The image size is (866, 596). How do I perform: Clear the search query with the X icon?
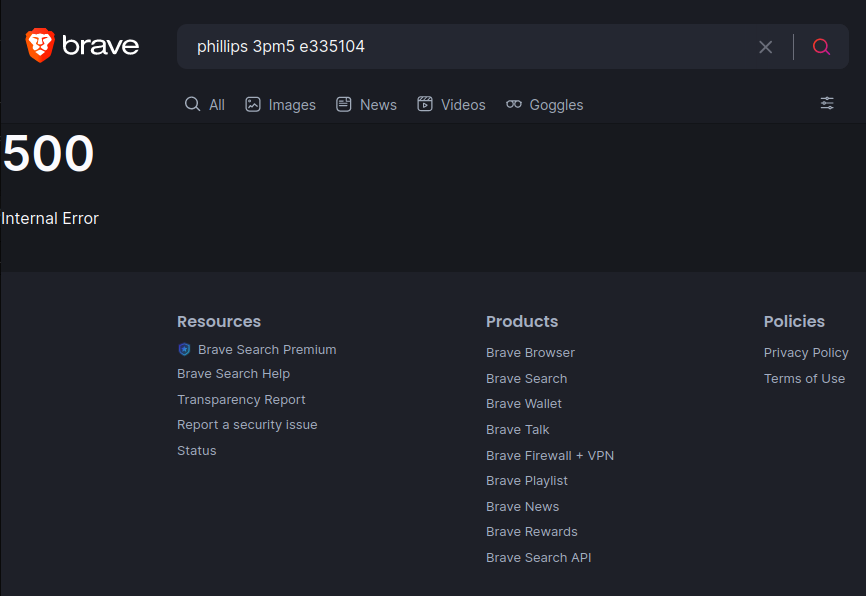pyautogui.click(x=765, y=47)
